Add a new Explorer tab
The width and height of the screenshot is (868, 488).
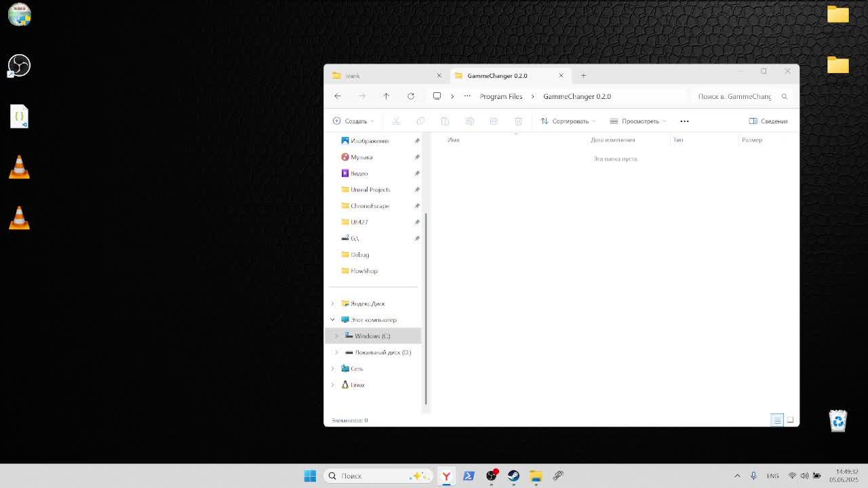point(583,76)
